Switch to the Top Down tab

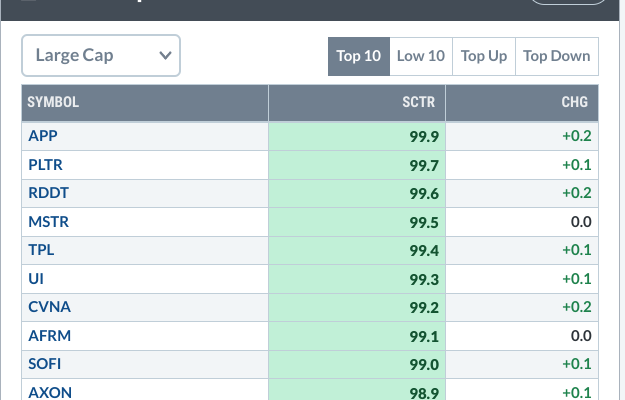point(557,56)
